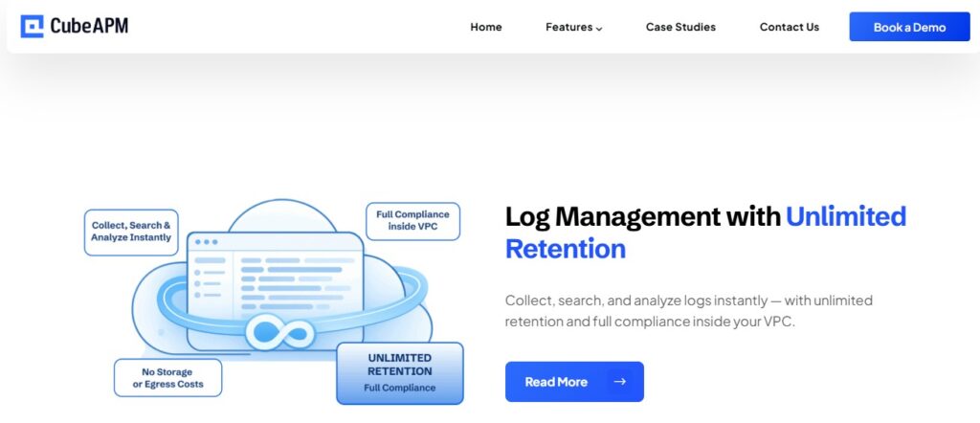Go to the Home page
Image resolution: width=980 pixels, height=423 pixels.
click(x=486, y=27)
